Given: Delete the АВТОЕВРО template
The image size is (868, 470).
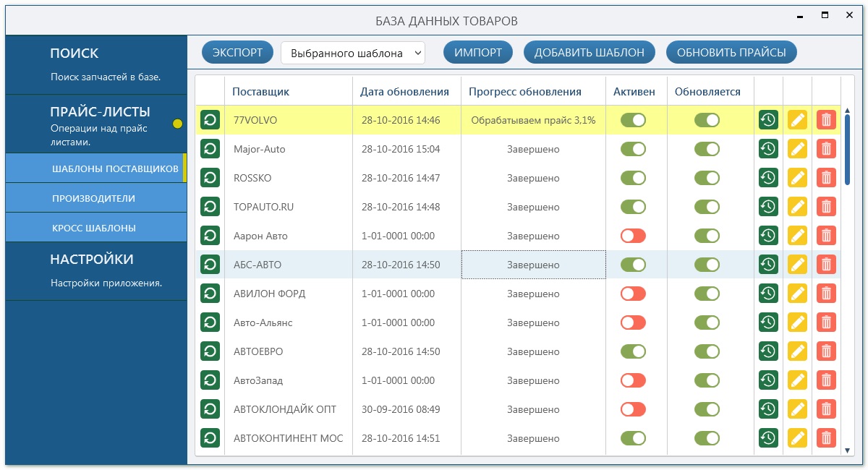Looking at the screenshot, I should pyautogui.click(x=826, y=351).
